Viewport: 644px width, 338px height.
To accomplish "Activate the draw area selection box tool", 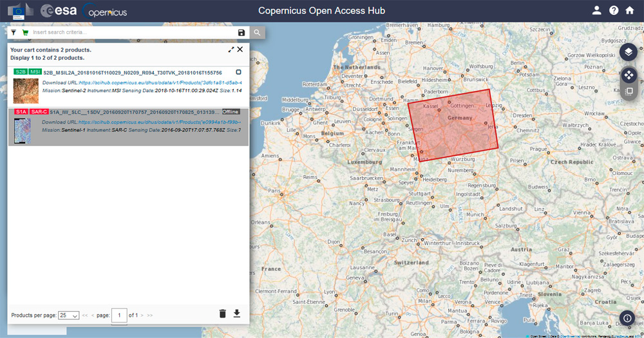I will [629, 92].
